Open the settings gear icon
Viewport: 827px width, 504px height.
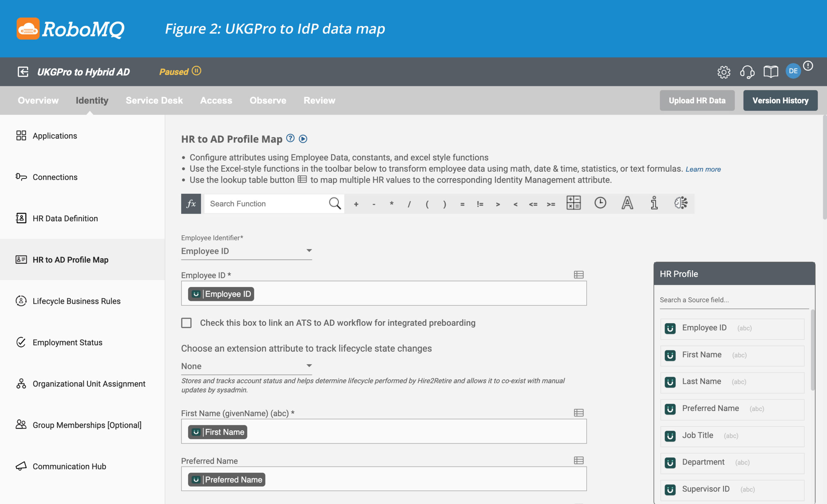(x=724, y=72)
